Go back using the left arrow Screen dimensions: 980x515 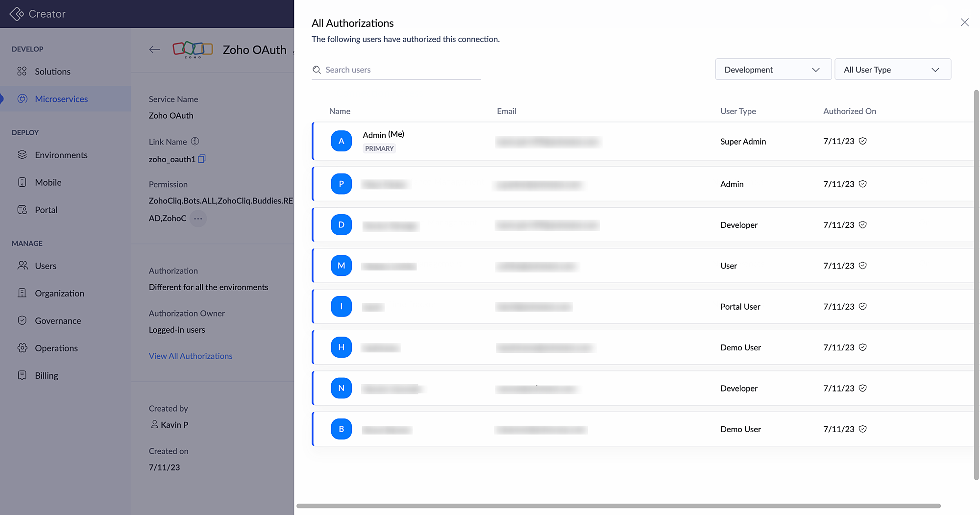tap(155, 49)
